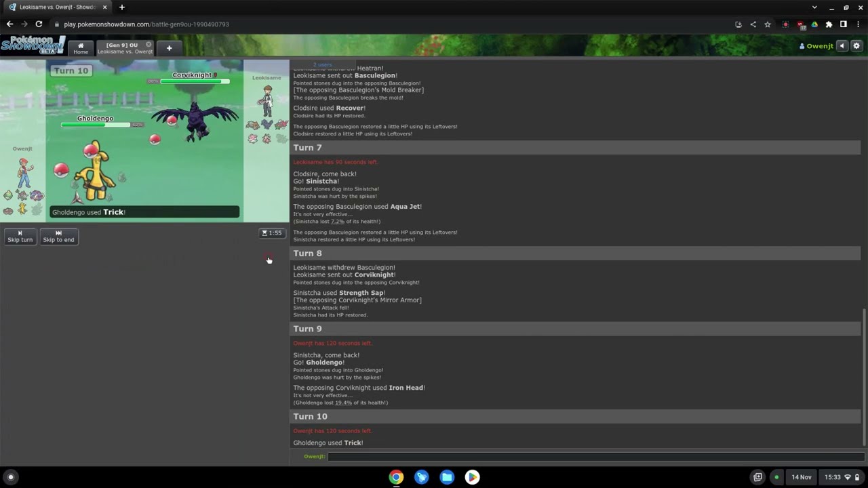The height and width of the screenshot is (488, 868).
Task: Launch Chrome from the shelf
Action: point(396,477)
